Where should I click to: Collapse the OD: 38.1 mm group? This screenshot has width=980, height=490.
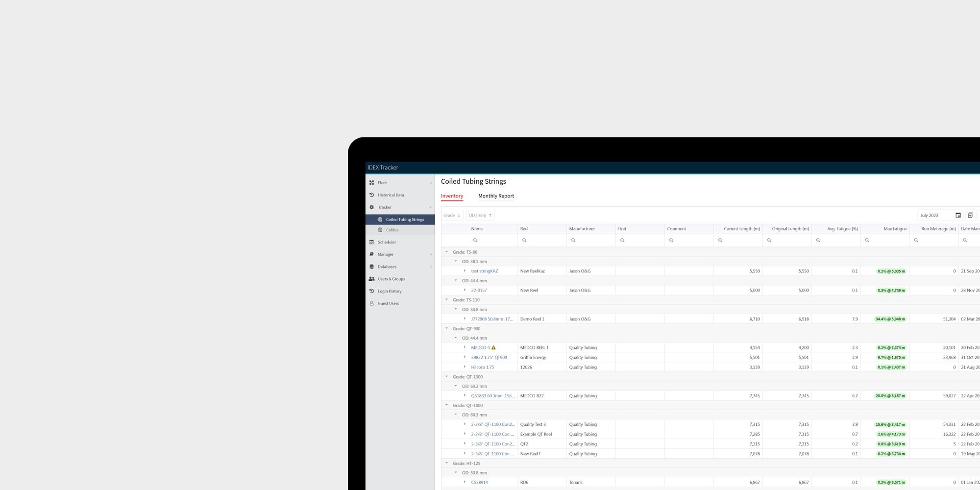pyautogui.click(x=456, y=261)
